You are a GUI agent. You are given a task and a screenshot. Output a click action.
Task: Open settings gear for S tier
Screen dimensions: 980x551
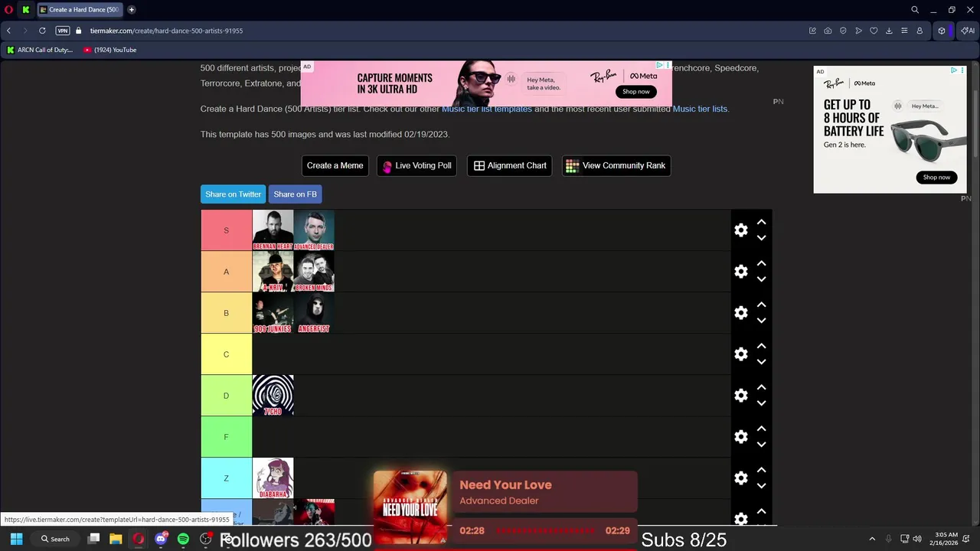coord(741,230)
